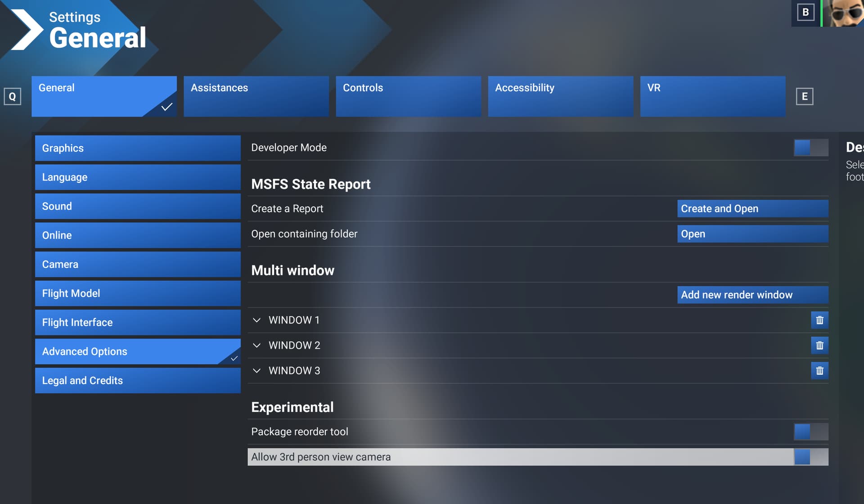Expand WINDOW 2 settings chevron

[256, 345]
